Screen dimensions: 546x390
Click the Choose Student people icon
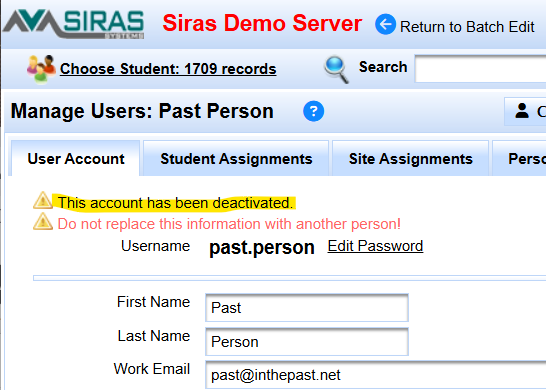pos(41,69)
